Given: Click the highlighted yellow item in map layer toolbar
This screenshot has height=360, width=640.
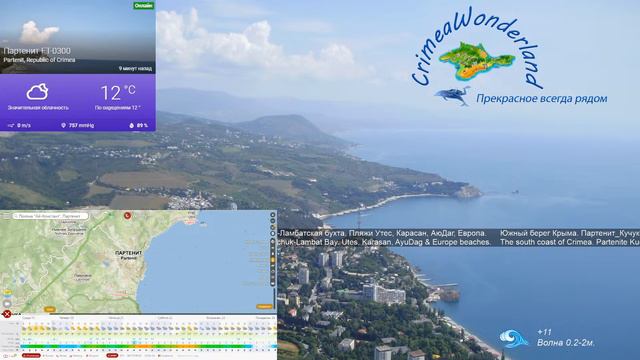Looking at the screenshot, I should click(273, 260).
